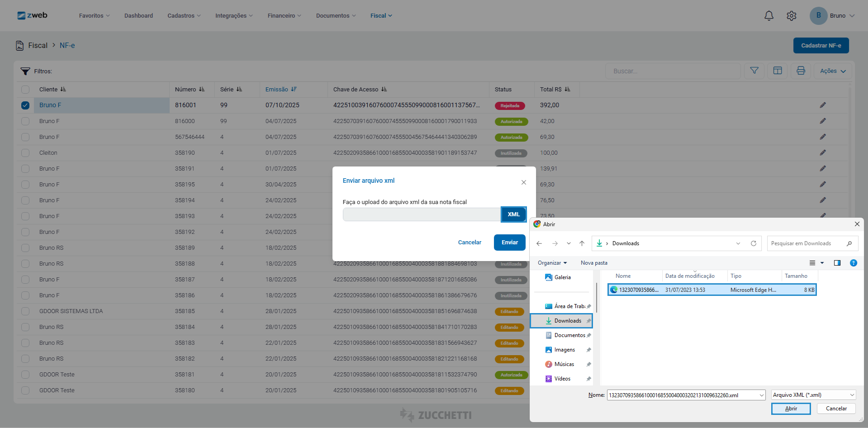868x428 pixels.
Task: Open the Arquivo XML file type dropdown
Action: (813, 395)
